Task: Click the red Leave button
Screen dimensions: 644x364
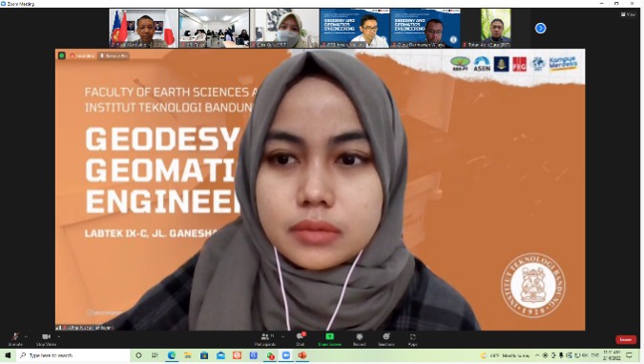Action: point(626,339)
